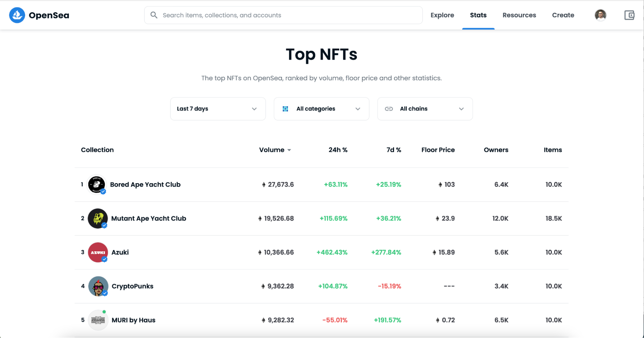
Task: Click volume value 10,366.66
Action: click(x=279, y=252)
